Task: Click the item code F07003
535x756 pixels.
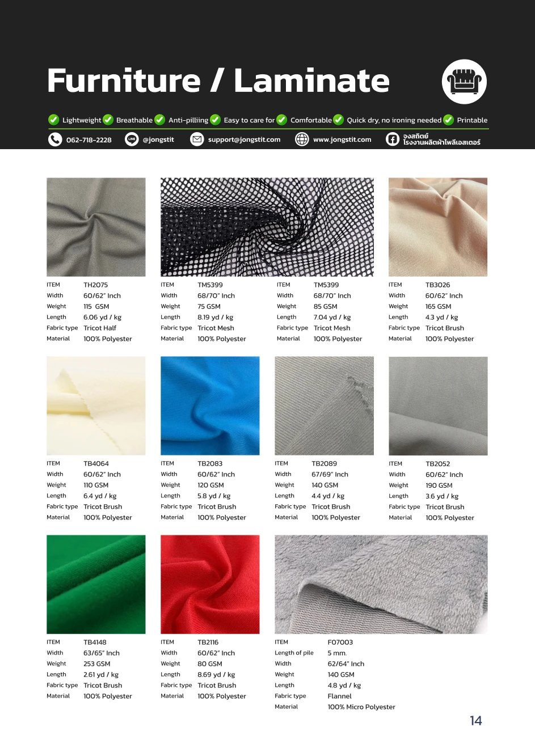Action: (340, 642)
